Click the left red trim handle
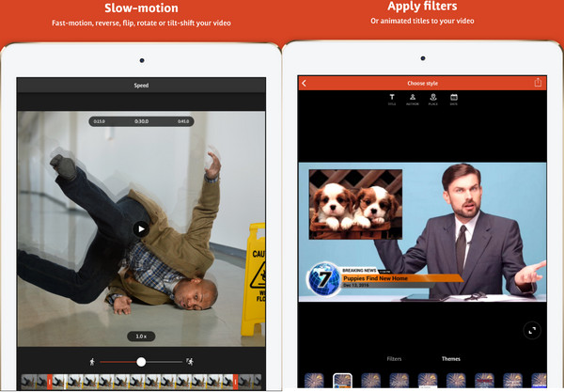Viewport: 564px width, 392px height. click(x=50, y=382)
